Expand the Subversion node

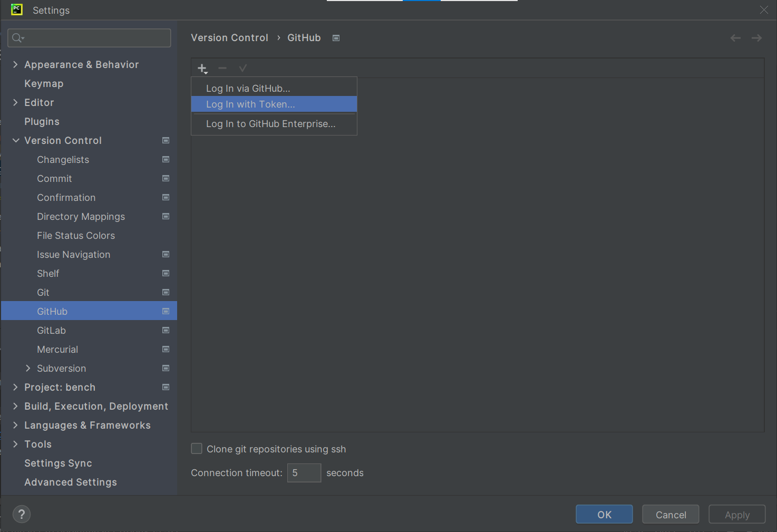tap(28, 368)
